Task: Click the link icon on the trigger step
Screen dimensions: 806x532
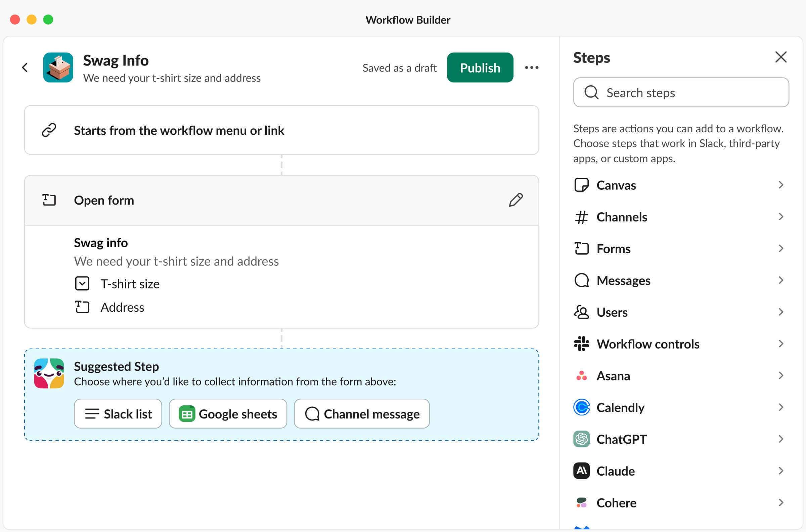Action: (x=49, y=130)
